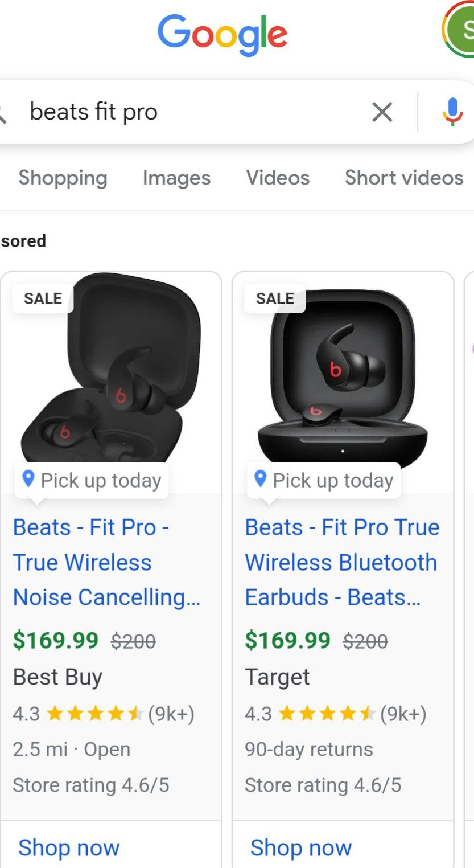
Task: Click the location pin on the Best Buy listing
Action: pos(27,480)
